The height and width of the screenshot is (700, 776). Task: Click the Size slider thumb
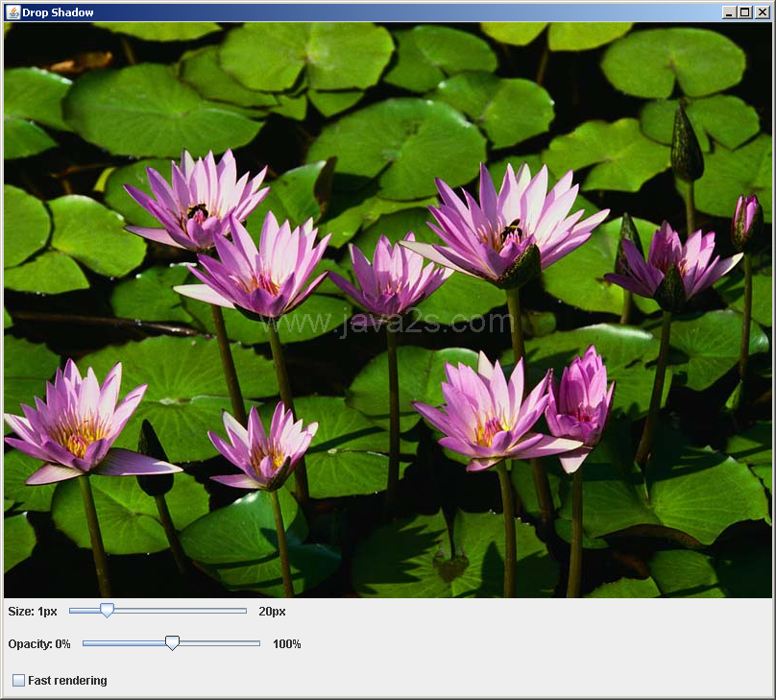tap(107, 611)
